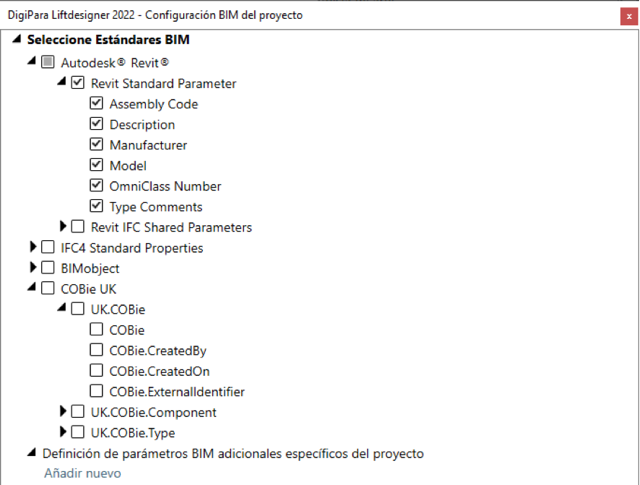Close the Configuración BIM del proyecto dialog
Screen dimensions: 640x485
click(629, 17)
